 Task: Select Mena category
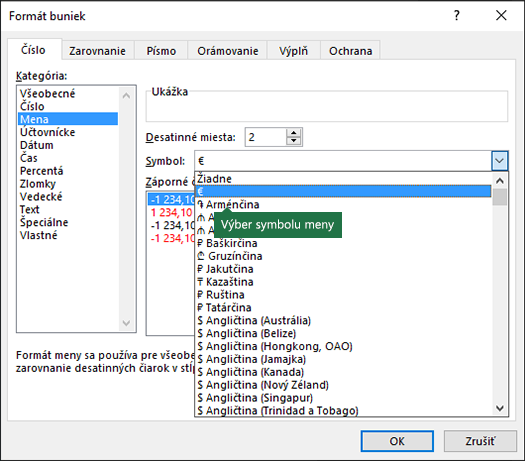coord(68,119)
